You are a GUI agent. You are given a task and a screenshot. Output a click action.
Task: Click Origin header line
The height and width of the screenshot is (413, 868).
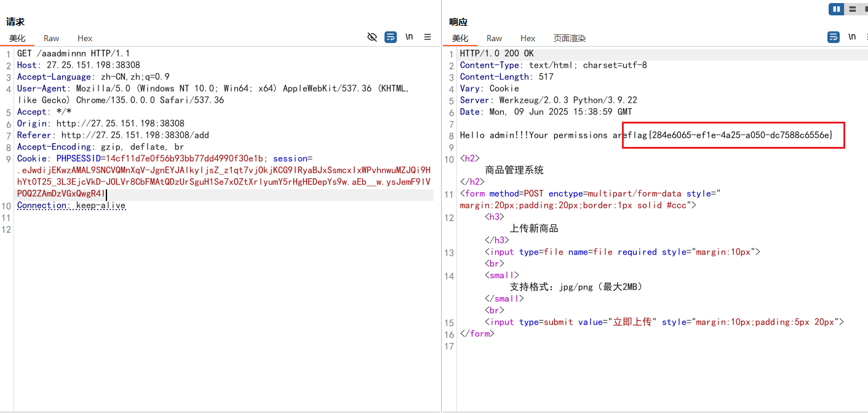point(101,124)
